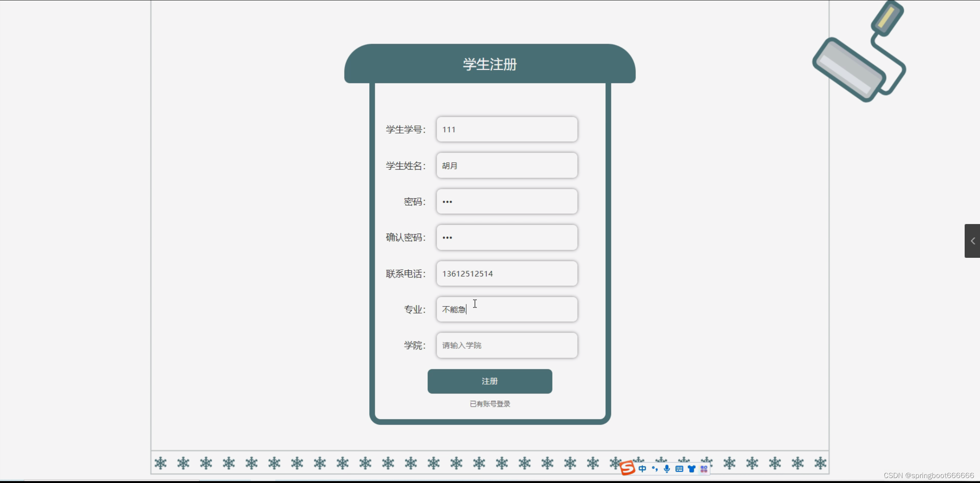The image size is (980, 483).
Task: Focus the 学生学号 input field
Action: click(x=506, y=129)
